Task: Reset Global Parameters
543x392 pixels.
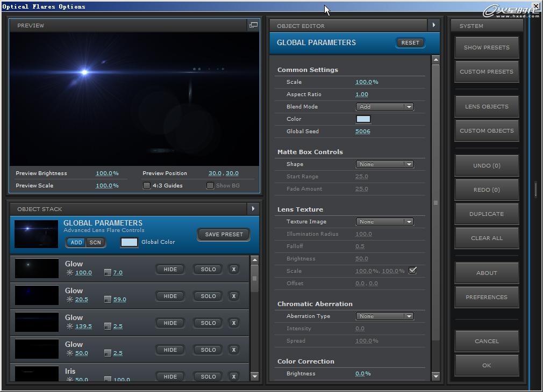Action: click(x=410, y=42)
